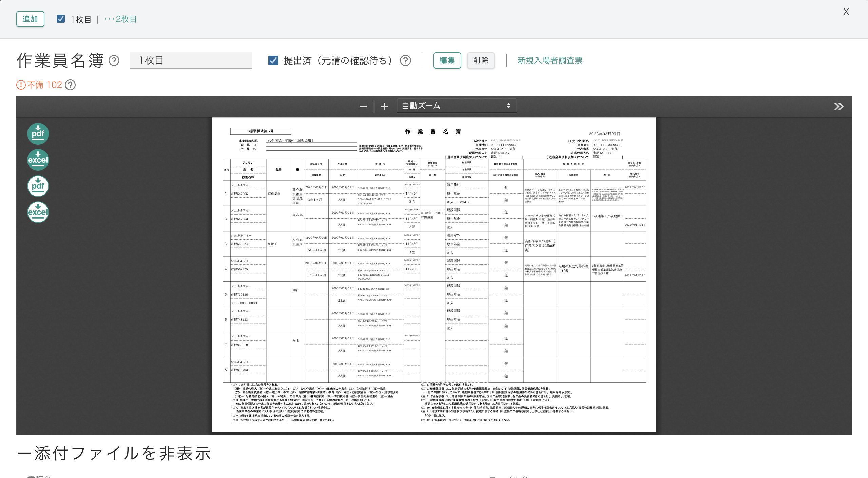
Task: Collapse 添付ファイルを非表示 section
Action: (114, 453)
